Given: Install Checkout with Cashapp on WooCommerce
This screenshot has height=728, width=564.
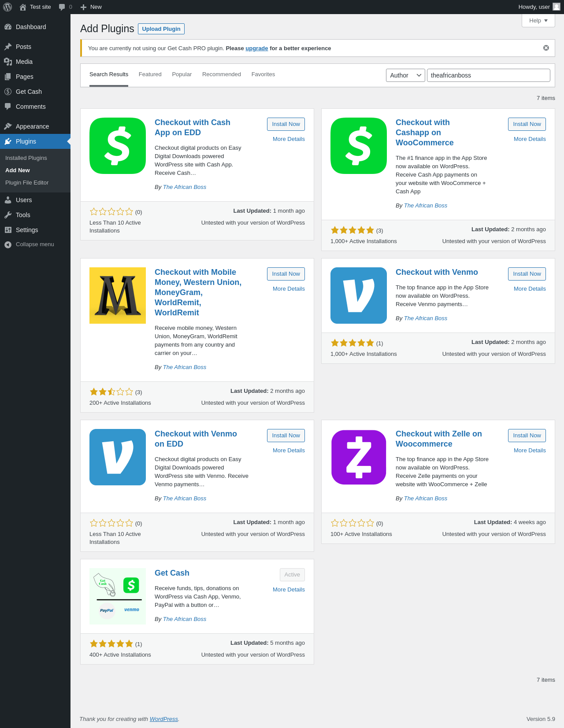Looking at the screenshot, I should 527,124.
